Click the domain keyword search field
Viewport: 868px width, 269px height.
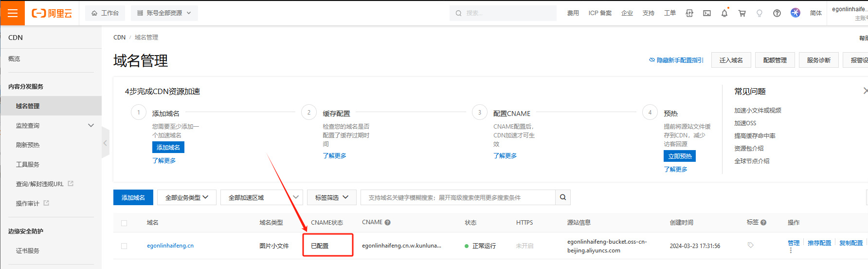tap(457, 197)
